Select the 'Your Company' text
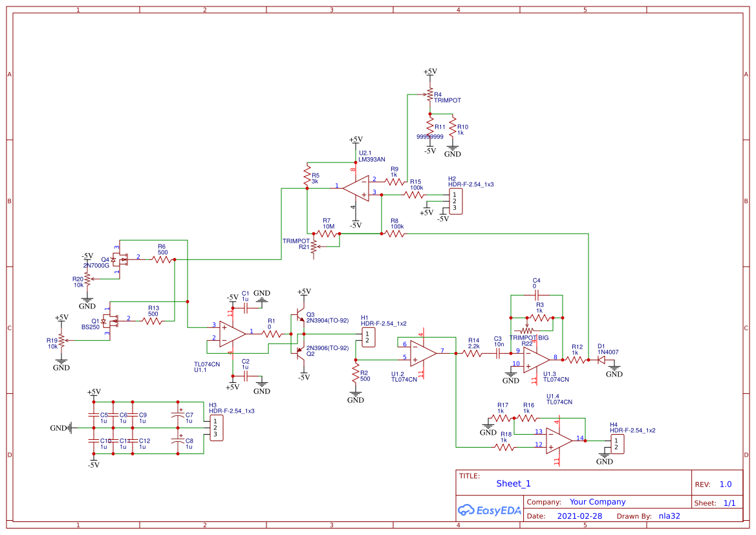The height and width of the screenshot is (535, 756). click(x=598, y=502)
